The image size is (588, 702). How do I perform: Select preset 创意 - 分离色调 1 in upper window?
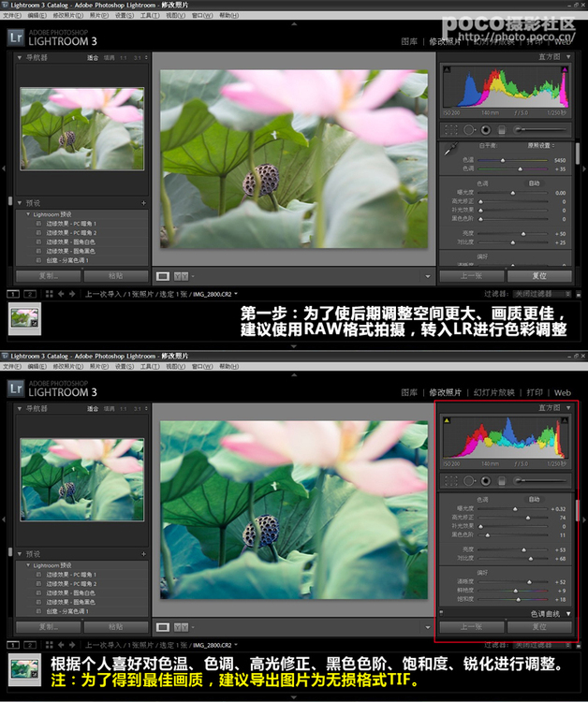click(67, 260)
